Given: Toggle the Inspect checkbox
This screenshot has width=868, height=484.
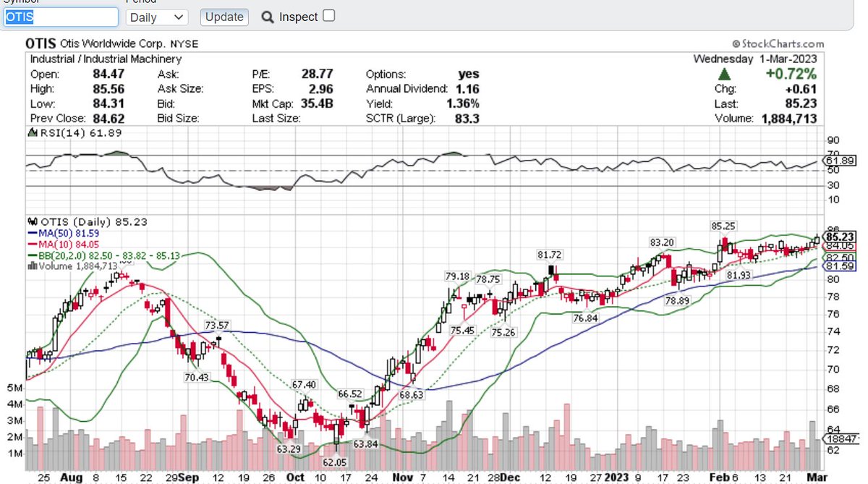Looking at the screenshot, I should 328,15.
